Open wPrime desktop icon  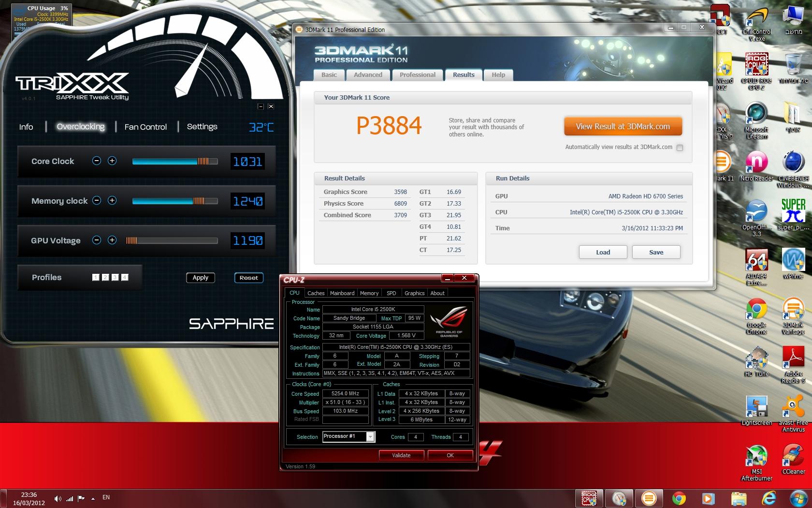pos(794,264)
